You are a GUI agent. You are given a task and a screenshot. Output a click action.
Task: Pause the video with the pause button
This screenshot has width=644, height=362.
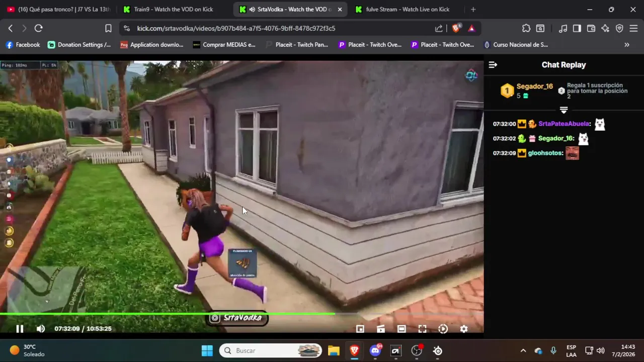[20, 329]
